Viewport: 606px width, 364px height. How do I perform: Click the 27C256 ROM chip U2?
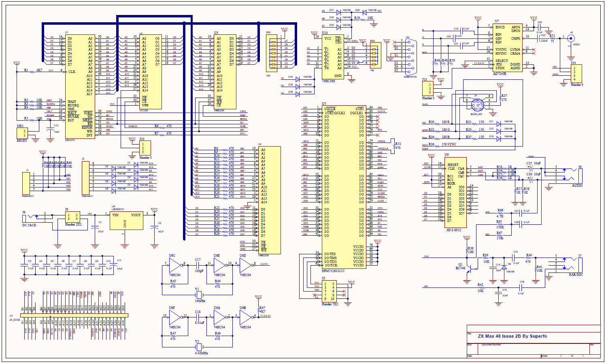(150, 71)
